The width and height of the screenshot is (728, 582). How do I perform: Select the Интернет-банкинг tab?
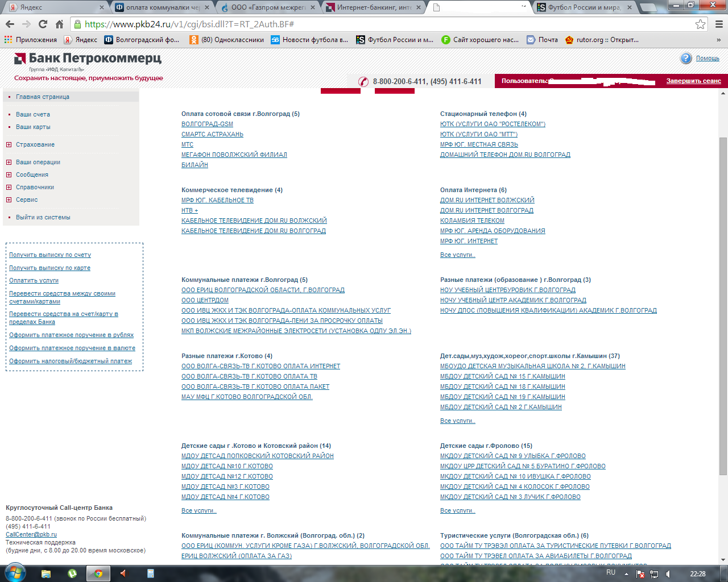point(374,7)
